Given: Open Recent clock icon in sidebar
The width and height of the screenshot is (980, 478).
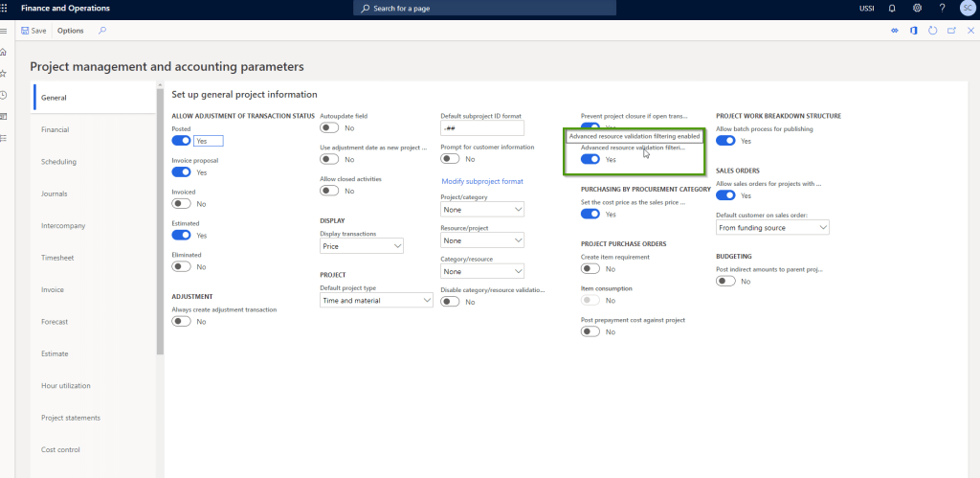Looking at the screenshot, I should click(x=5, y=95).
